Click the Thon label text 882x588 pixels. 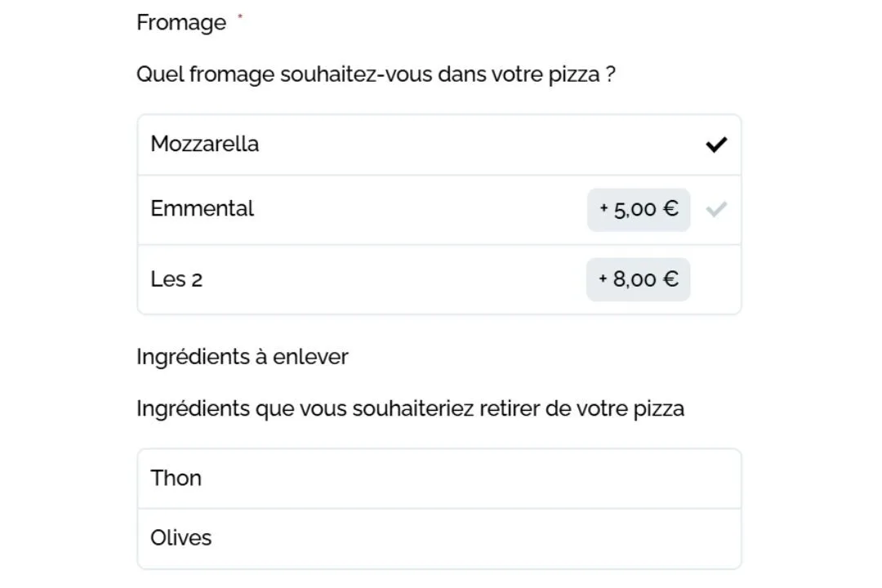(176, 479)
